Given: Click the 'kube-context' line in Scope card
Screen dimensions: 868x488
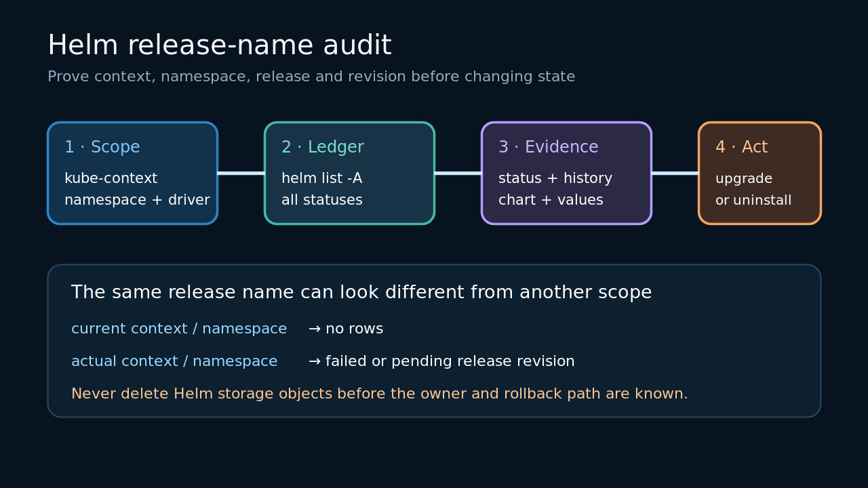Looking at the screenshot, I should [x=111, y=178].
